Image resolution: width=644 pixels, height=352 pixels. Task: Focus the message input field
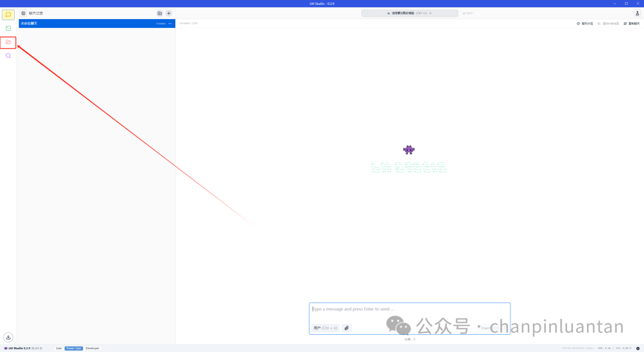pos(410,309)
